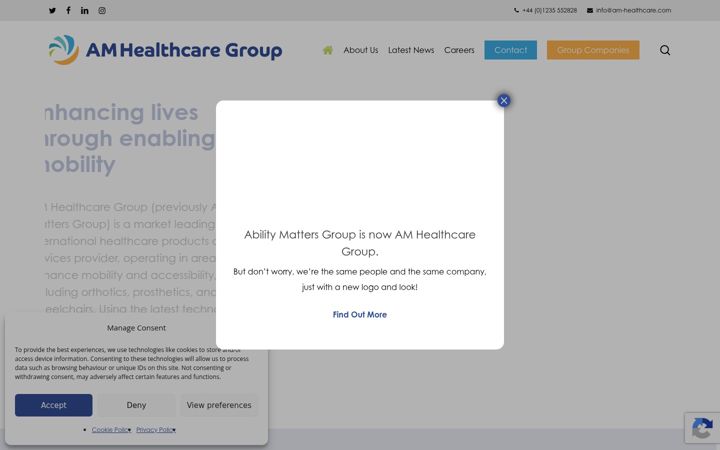
Task: Open the Twitter social icon
Action: (x=52, y=11)
